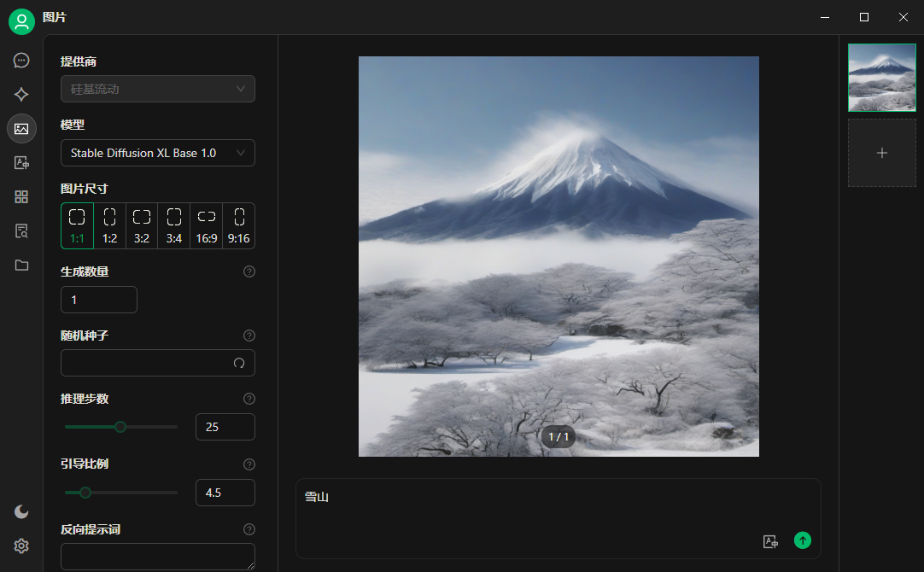Open the chat assistant sidebar icon
Image resolution: width=924 pixels, height=572 pixels.
click(x=21, y=61)
